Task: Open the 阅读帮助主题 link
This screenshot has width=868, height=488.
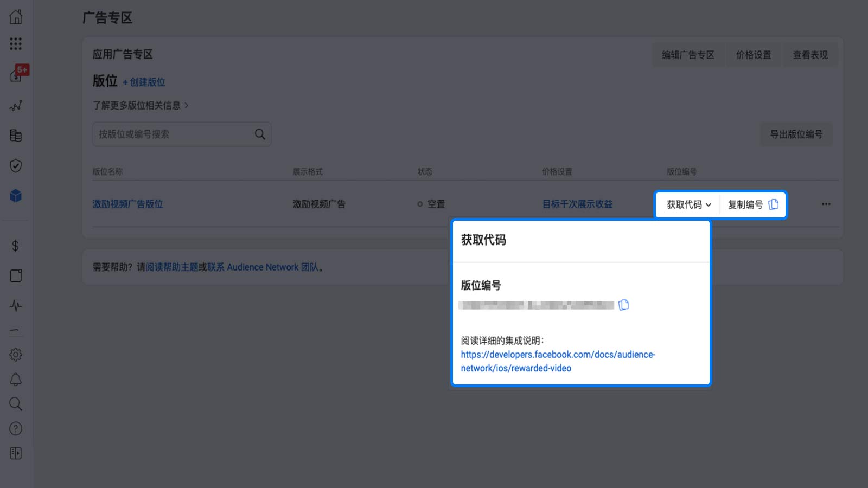Action: point(171,267)
